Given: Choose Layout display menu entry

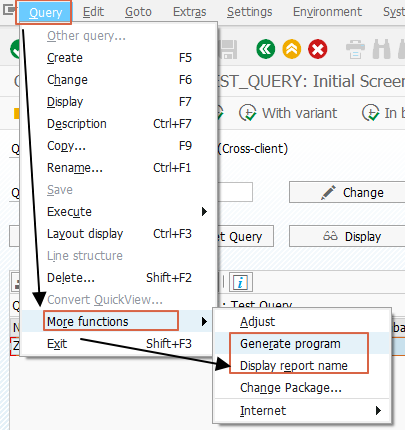Looking at the screenshot, I should (x=119, y=234).
